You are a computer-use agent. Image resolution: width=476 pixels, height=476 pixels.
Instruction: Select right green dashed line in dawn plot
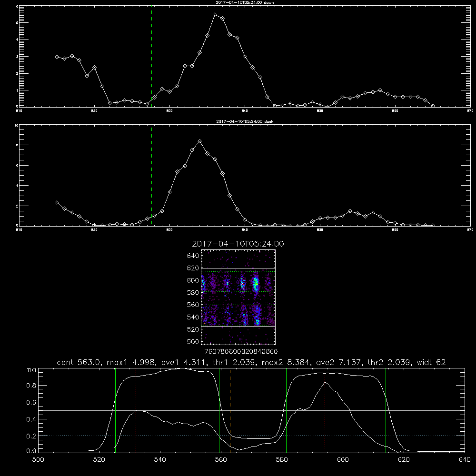[263, 56]
